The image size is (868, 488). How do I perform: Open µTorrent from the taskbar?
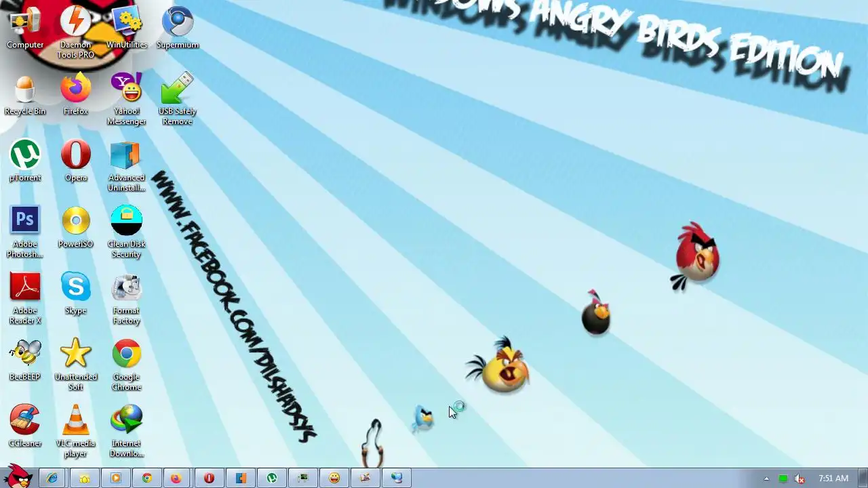(x=271, y=478)
